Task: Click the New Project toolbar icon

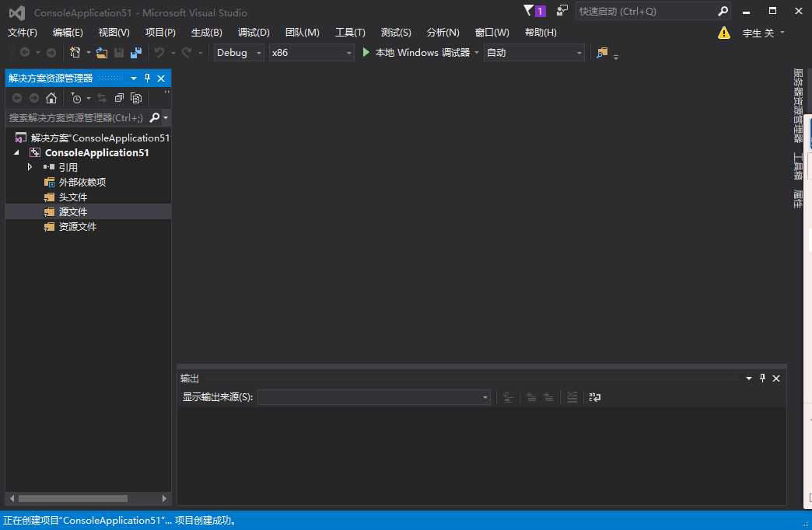Action: point(75,52)
